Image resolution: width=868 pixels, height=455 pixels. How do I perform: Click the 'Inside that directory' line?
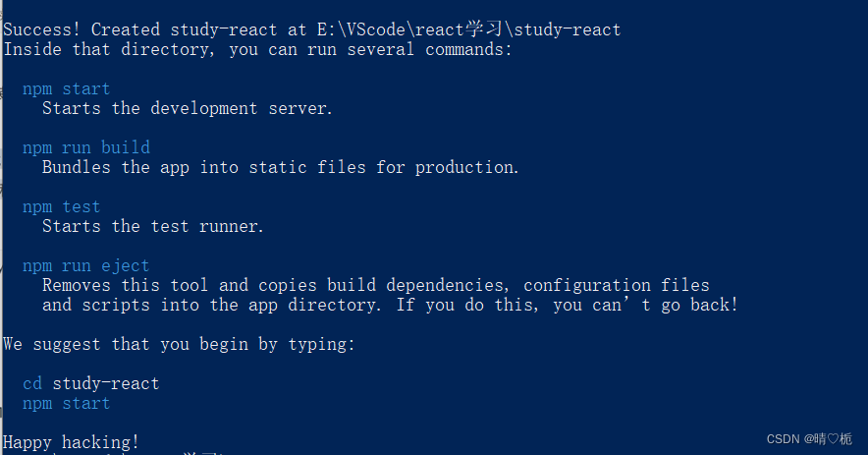pos(257,49)
